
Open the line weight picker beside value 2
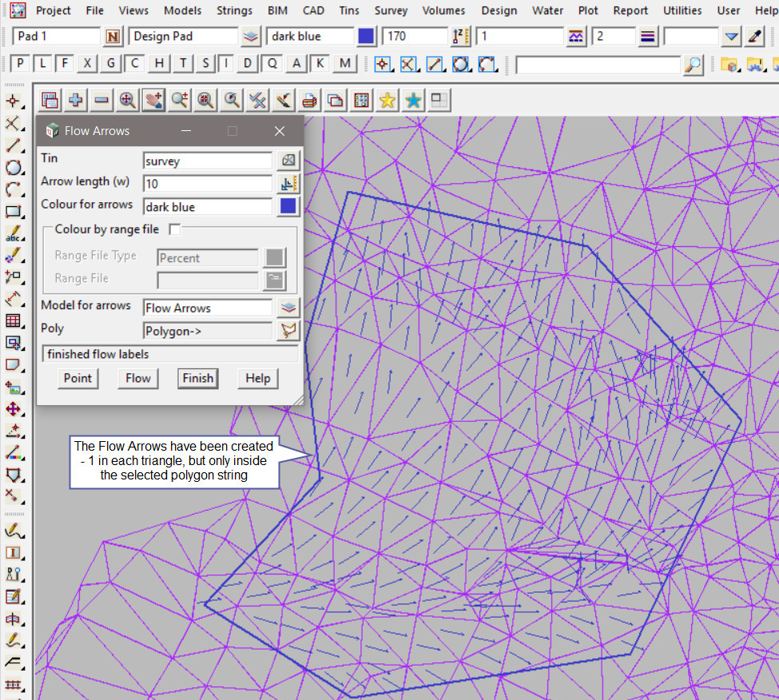(x=648, y=37)
